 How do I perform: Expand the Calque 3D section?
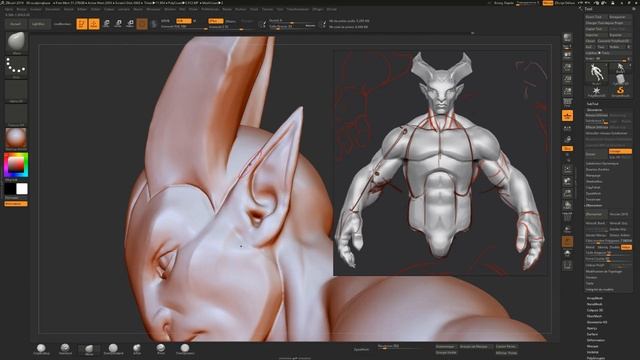tap(595, 310)
